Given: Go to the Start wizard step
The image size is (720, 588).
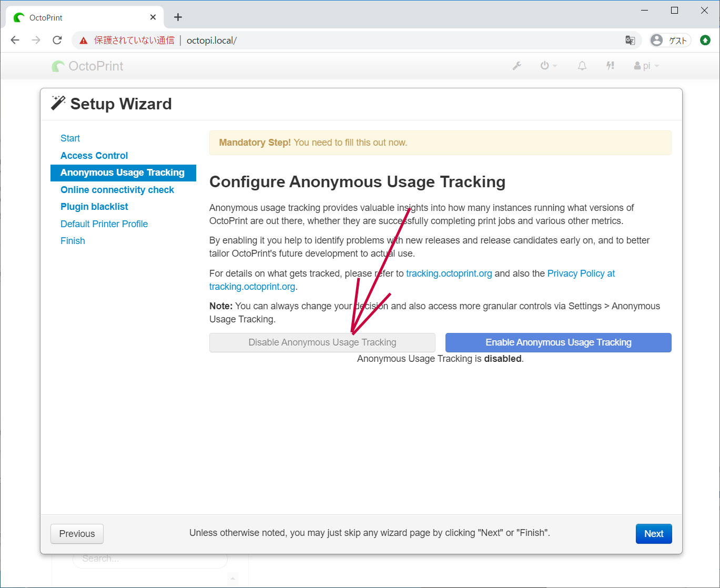Looking at the screenshot, I should (70, 138).
